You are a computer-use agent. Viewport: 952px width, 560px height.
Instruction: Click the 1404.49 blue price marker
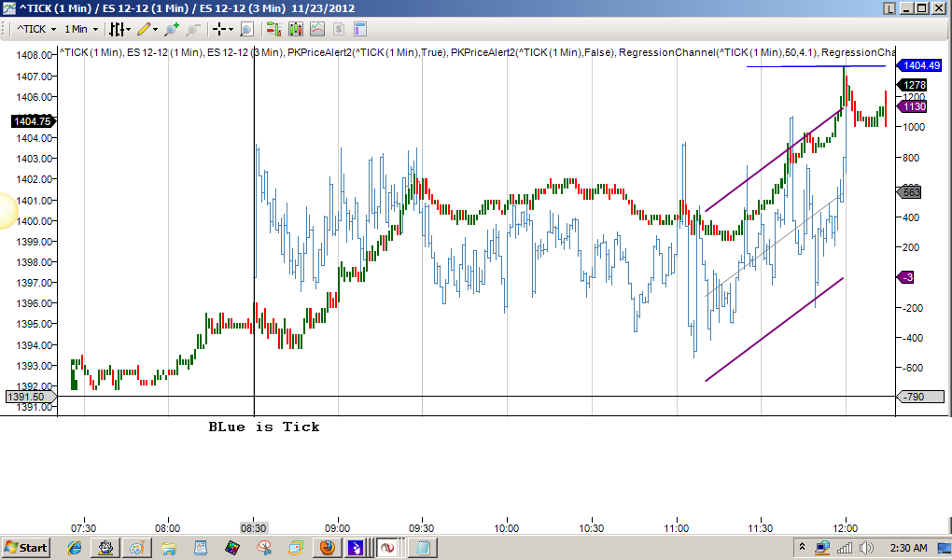919,65
